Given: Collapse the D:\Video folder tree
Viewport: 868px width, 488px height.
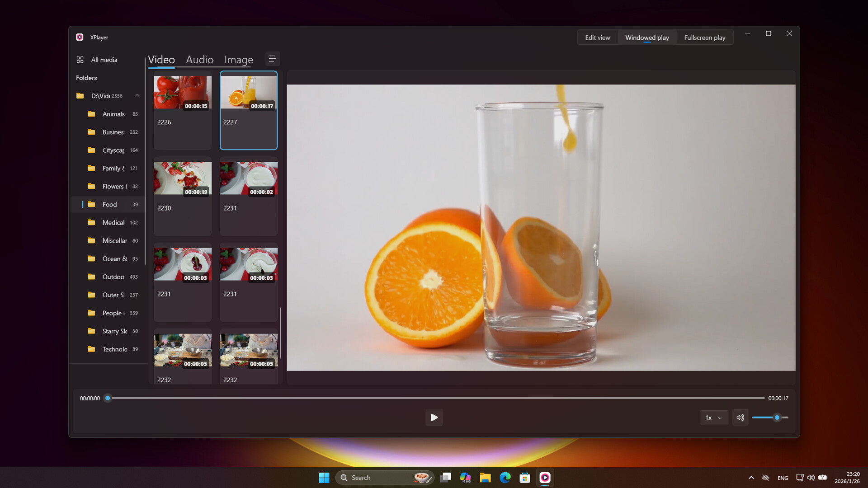Looking at the screenshot, I should (137, 96).
